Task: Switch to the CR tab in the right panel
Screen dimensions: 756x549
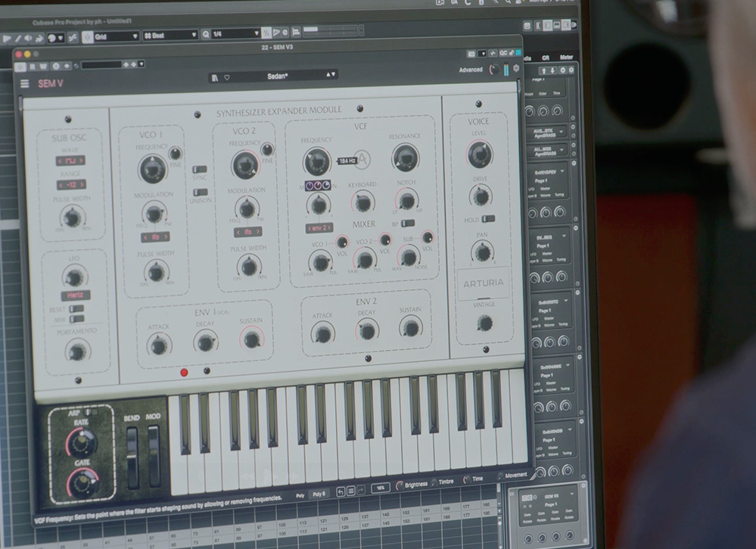Action: (546, 58)
